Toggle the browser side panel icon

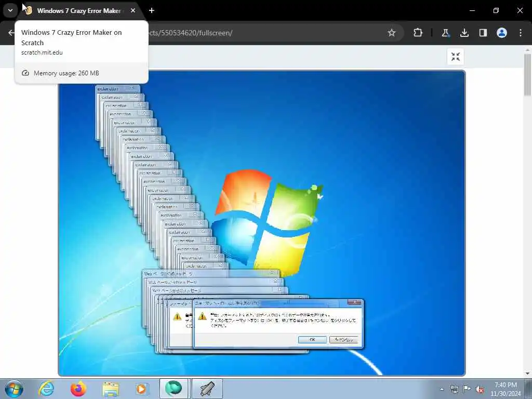pos(483,33)
